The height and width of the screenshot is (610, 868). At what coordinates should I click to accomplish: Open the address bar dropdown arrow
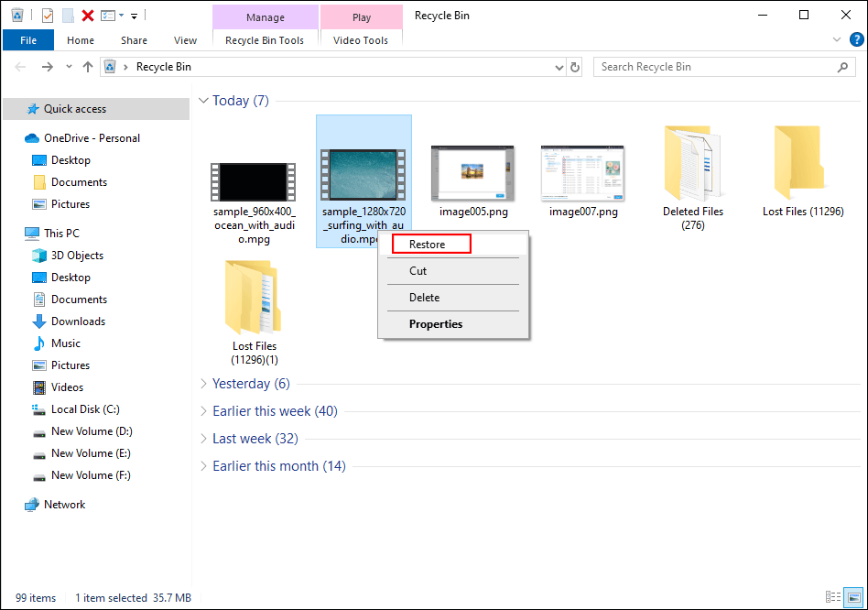click(x=559, y=66)
